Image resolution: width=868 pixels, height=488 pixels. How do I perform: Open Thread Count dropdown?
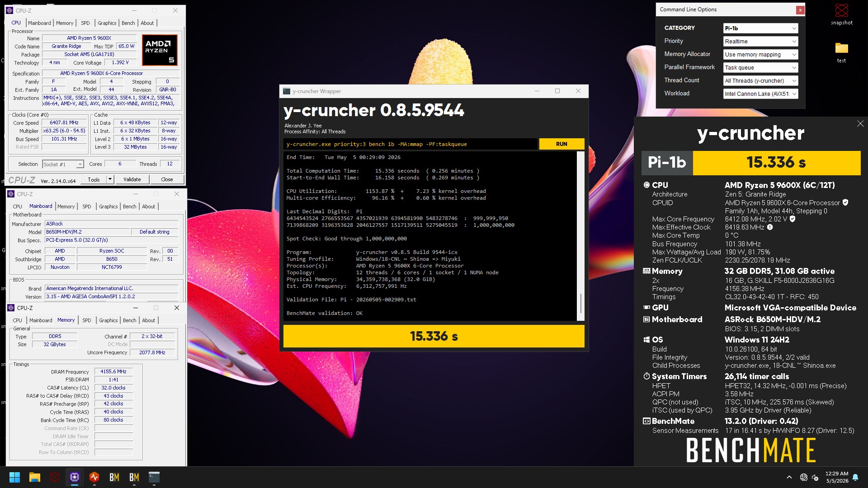pos(760,81)
